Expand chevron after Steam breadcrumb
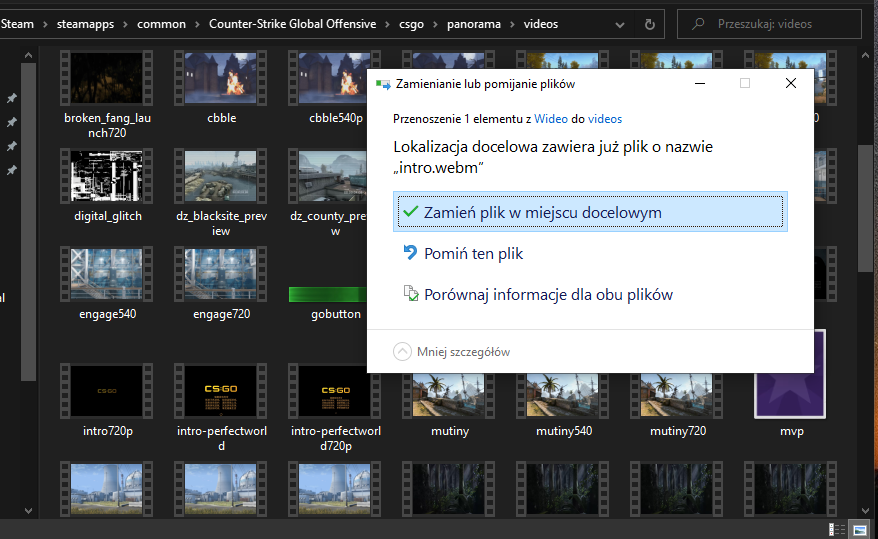Image resolution: width=878 pixels, height=539 pixels. pyautogui.click(x=45, y=25)
